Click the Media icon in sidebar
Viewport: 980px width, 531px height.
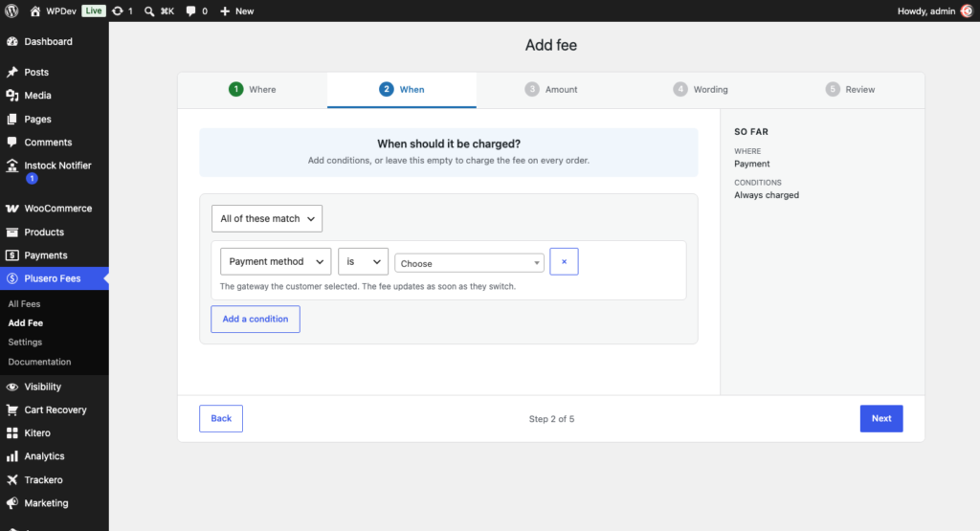pyautogui.click(x=11, y=95)
